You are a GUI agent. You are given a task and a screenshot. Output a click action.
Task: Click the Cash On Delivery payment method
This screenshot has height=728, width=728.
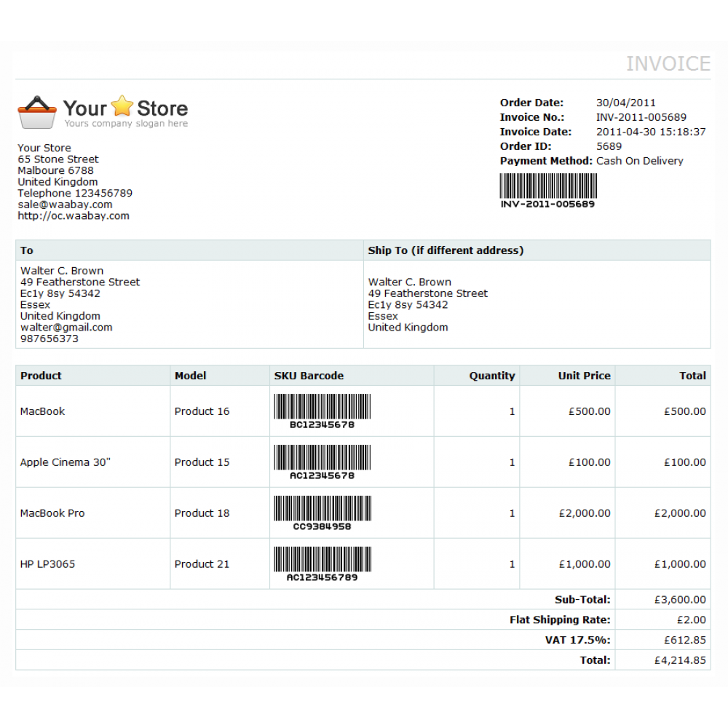639,161
